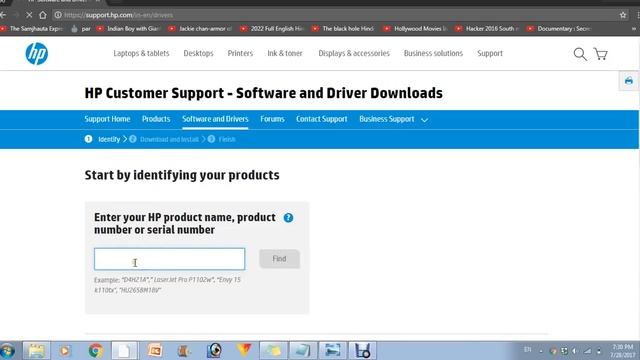Click the Find button
640x360 pixels.
279,259
